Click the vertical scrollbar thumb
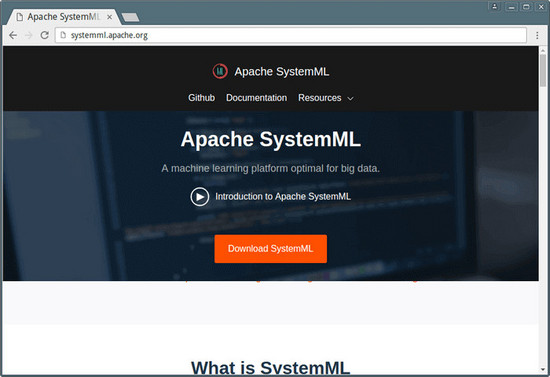Image resolution: width=550 pixels, height=377 pixels. (543, 70)
